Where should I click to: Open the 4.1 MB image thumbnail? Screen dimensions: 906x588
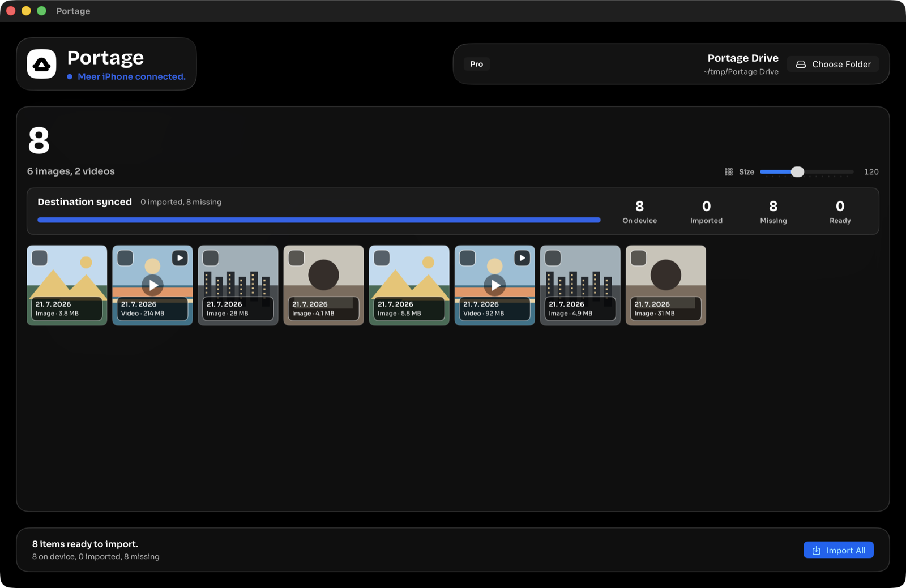coord(323,285)
